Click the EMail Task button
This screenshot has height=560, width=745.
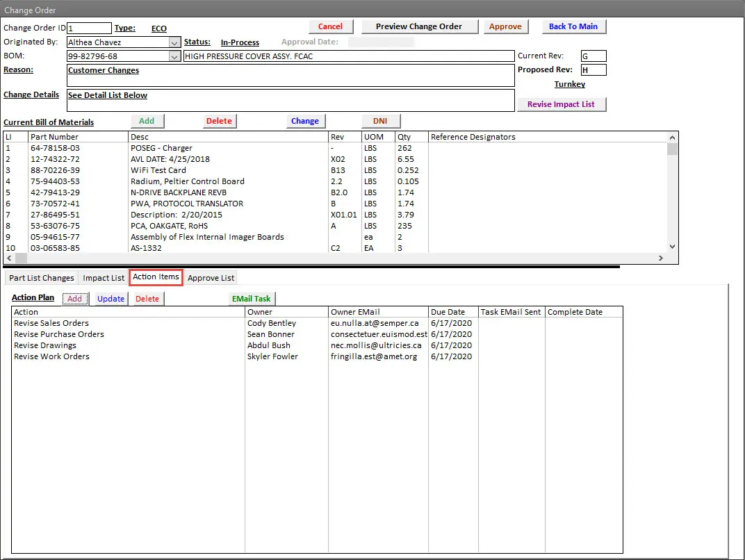click(x=252, y=299)
